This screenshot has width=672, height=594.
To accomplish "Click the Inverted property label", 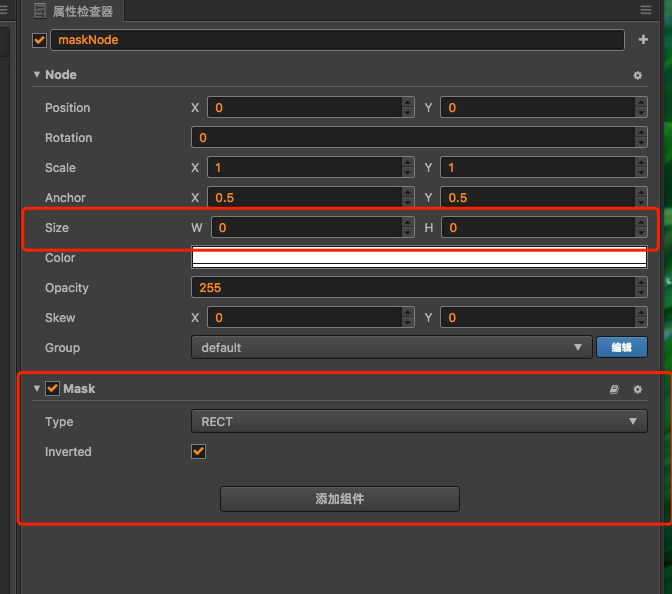I will (68, 452).
